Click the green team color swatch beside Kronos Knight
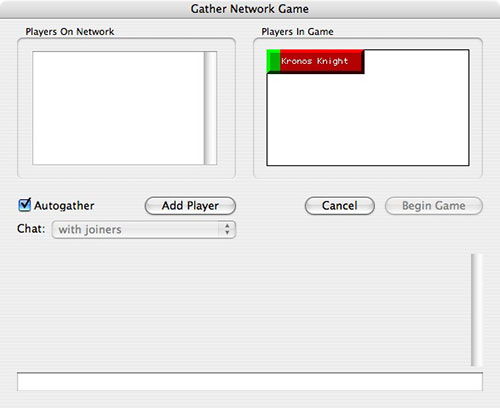Image resolution: width=500 pixels, height=408 pixels. coord(274,61)
